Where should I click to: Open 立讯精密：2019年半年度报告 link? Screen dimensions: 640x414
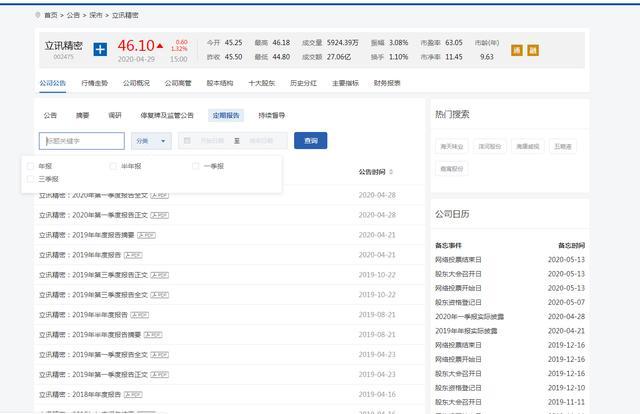tap(83, 315)
